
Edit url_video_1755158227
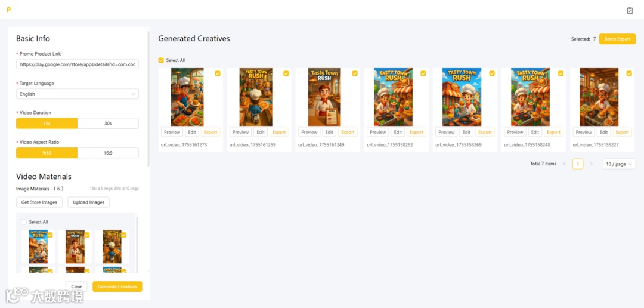pyautogui.click(x=603, y=132)
